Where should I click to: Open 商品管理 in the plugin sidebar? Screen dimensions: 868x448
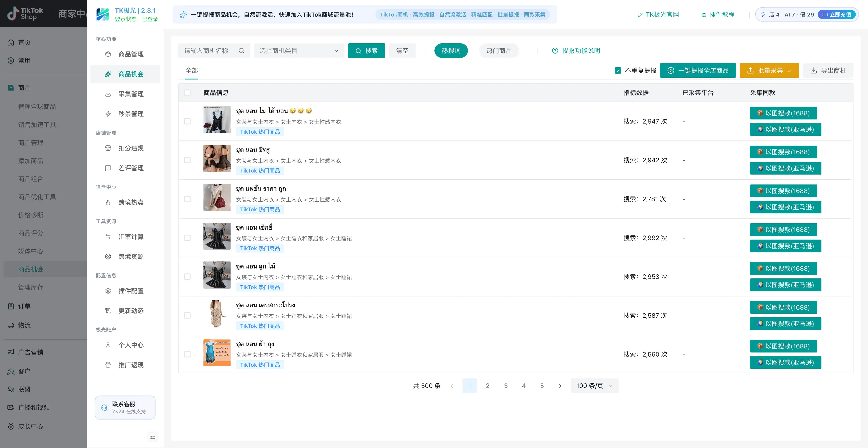pyautogui.click(x=125, y=54)
